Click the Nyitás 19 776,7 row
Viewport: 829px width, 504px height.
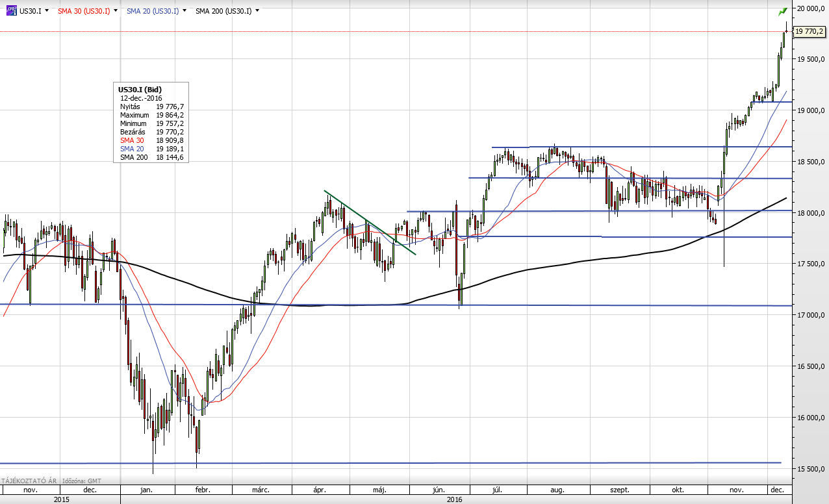152,107
